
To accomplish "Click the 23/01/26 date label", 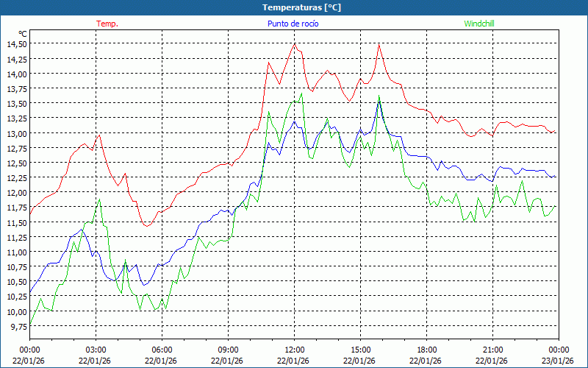I will [559, 361].
